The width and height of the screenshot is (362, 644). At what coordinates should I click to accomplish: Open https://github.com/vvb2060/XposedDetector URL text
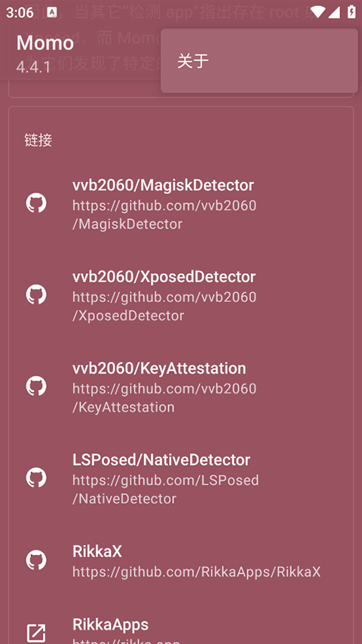(164, 306)
